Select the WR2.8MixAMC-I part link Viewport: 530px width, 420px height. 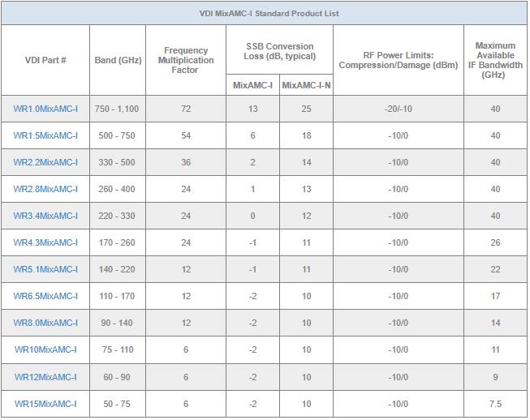coord(45,189)
